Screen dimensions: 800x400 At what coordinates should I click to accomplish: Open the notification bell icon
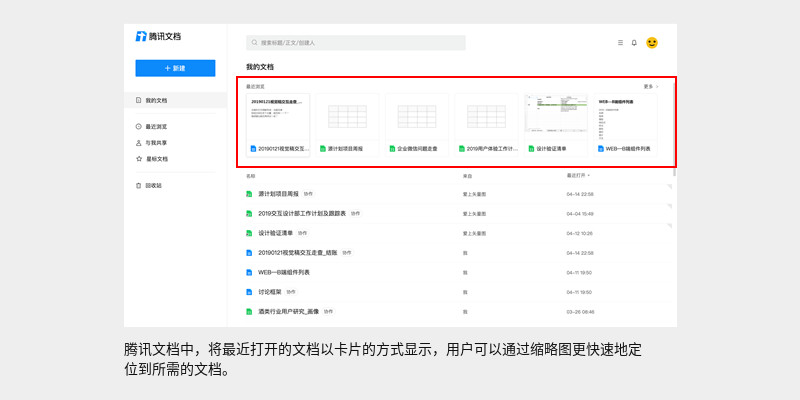tap(634, 43)
